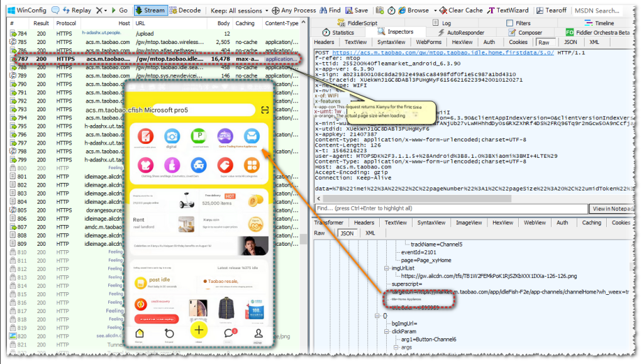Click the Find text field below the request

pyautogui.click(x=451, y=209)
